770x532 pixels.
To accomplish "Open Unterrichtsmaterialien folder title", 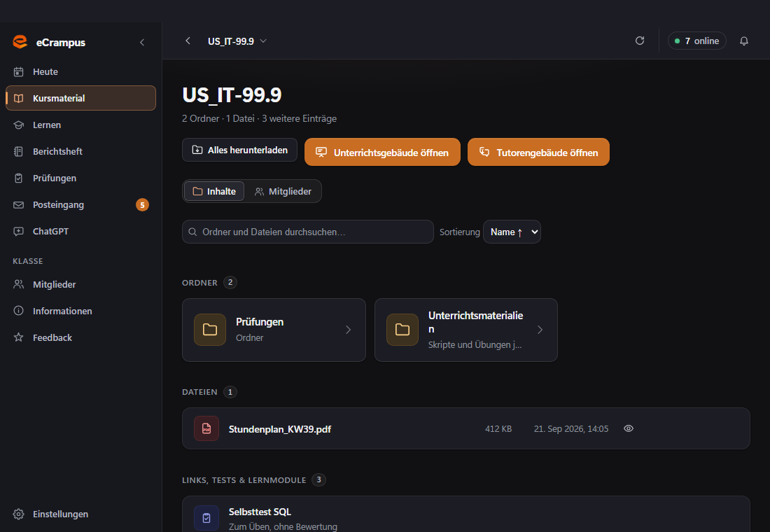I will [475, 322].
